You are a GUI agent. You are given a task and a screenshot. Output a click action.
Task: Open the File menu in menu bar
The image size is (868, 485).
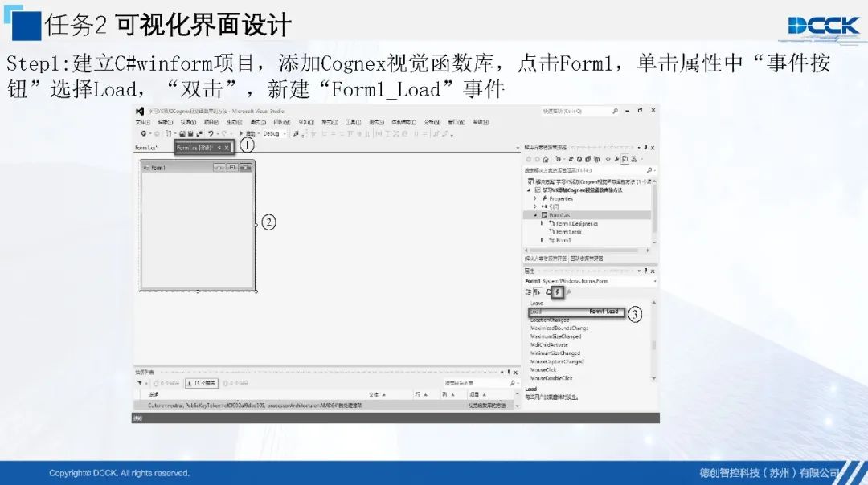(x=142, y=122)
